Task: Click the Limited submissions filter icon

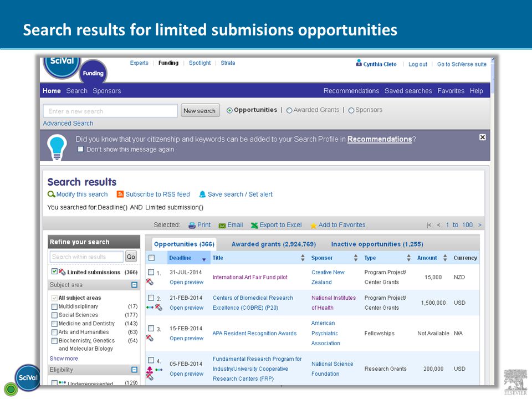Action: click(62, 272)
